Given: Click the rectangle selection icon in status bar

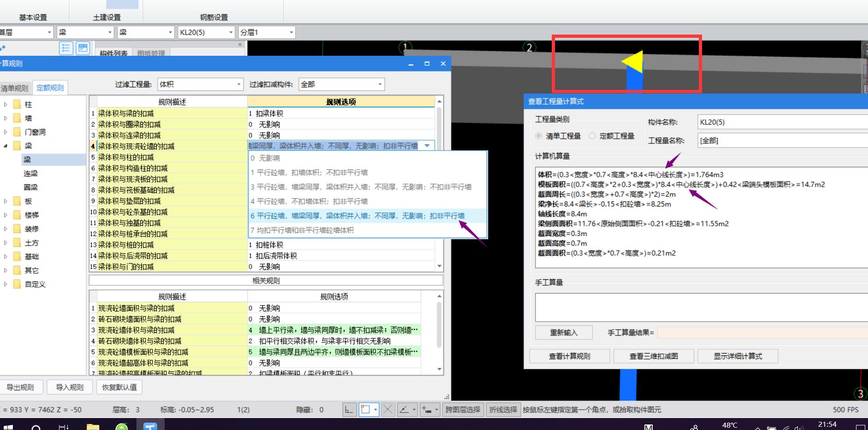Looking at the screenshot, I should [x=366, y=409].
